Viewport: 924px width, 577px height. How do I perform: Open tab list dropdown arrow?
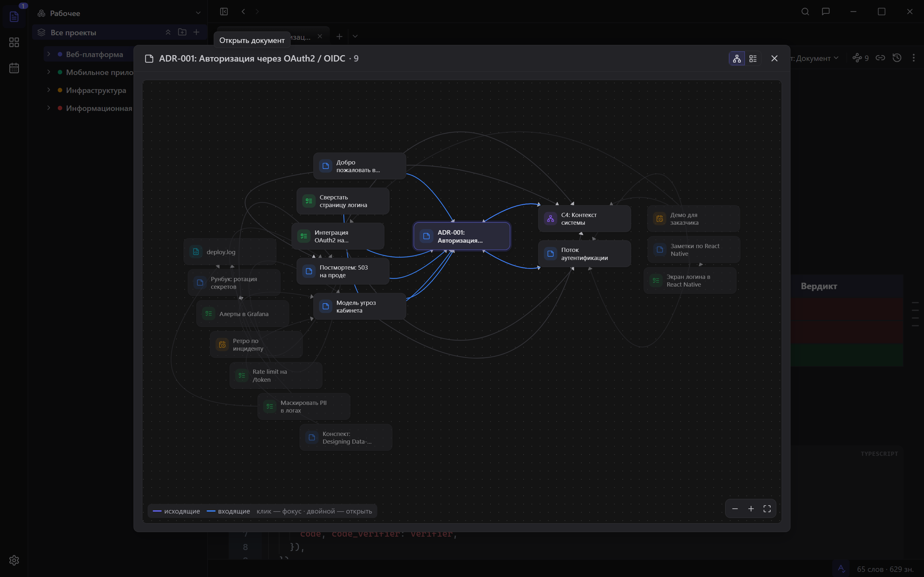click(355, 37)
